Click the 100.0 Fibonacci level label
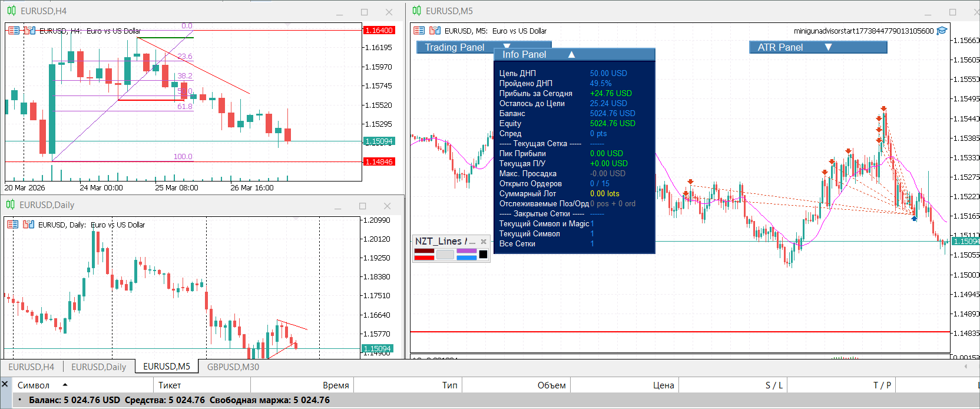The height and width of the screenshot is (409, 980). pos(183,157)
